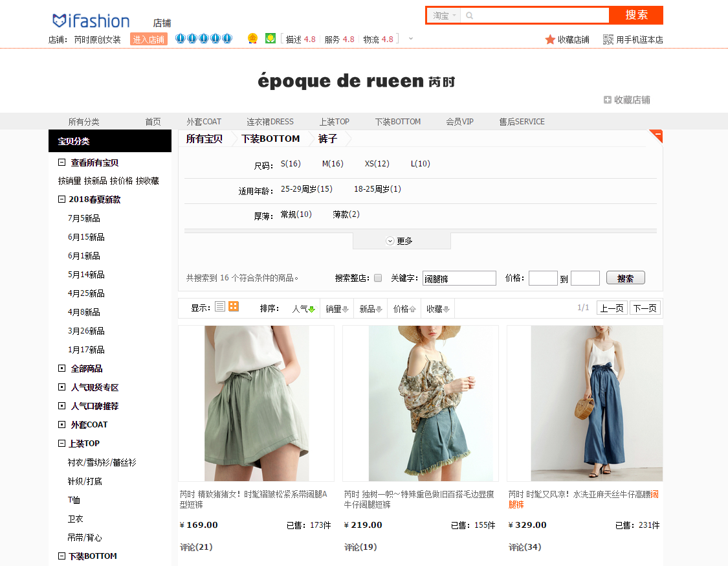728x566 pixels.
Task: Click the 按销量 sort link in sidebar
Action: [x=70, y=181]
